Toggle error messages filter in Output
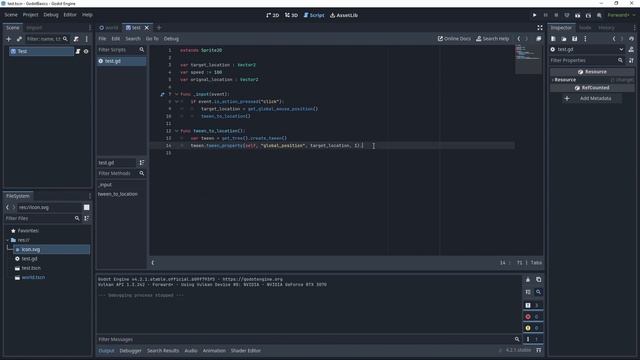 click(533, 317)
